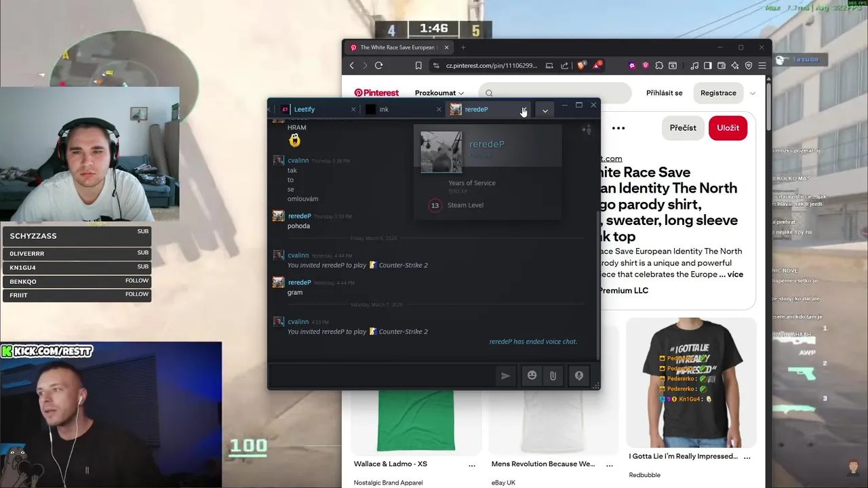Click the Steam chat scrollbar
The height and width of the screenshot is (488, 868).
(597, 285)
